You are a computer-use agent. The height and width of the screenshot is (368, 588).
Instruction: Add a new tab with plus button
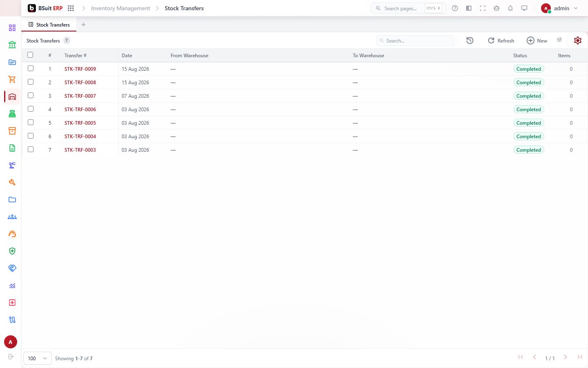(83, 25)
